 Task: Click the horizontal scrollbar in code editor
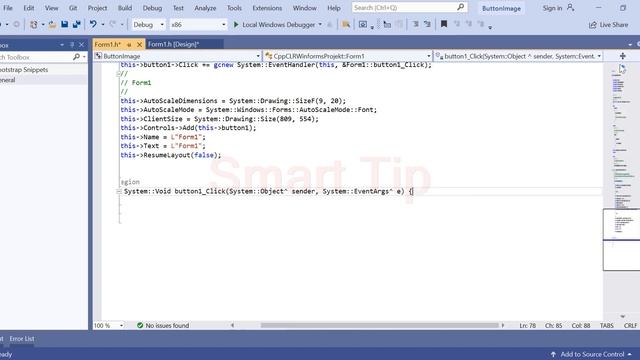(x=380, y=325)
